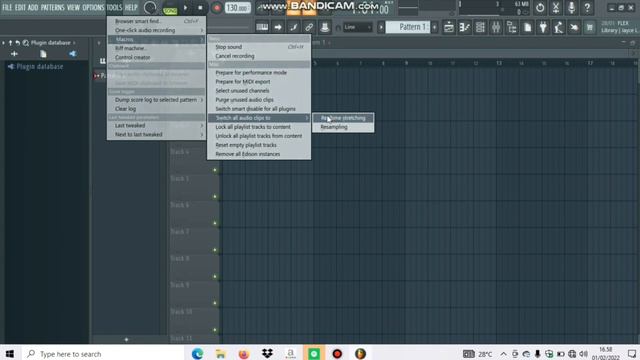This screenshot has width=640, height=360.
Task: Expand the Last tweaked submenu
Action: point(156,125)
